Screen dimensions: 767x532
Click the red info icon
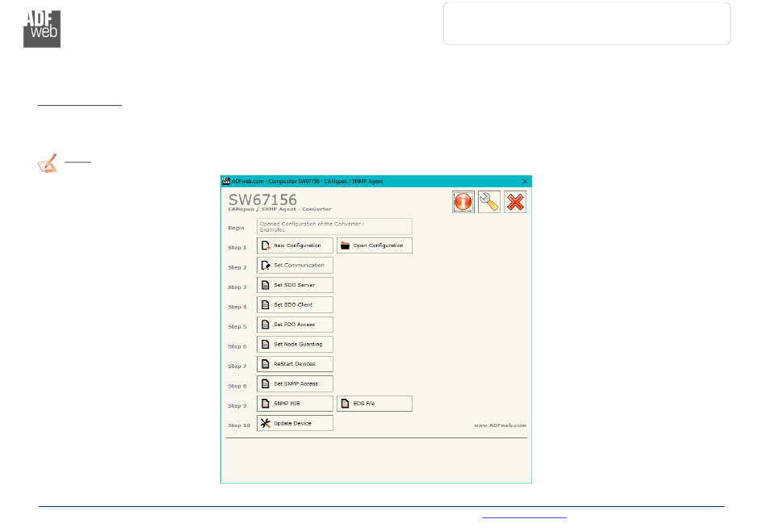(463, 202)
